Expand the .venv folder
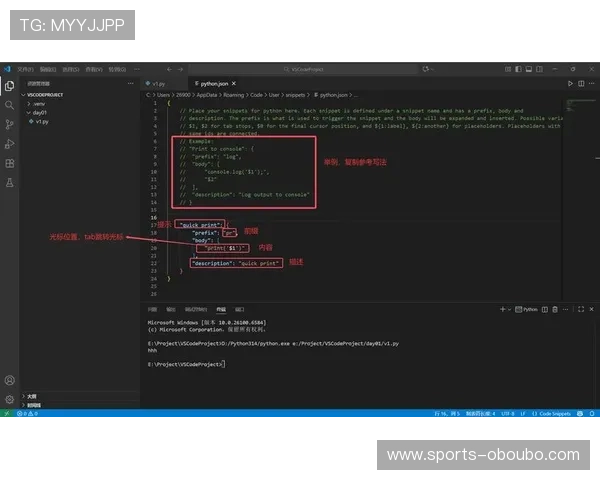Image resolution: width=600 pixels, height=480 pixels. (x=40, y=103)
